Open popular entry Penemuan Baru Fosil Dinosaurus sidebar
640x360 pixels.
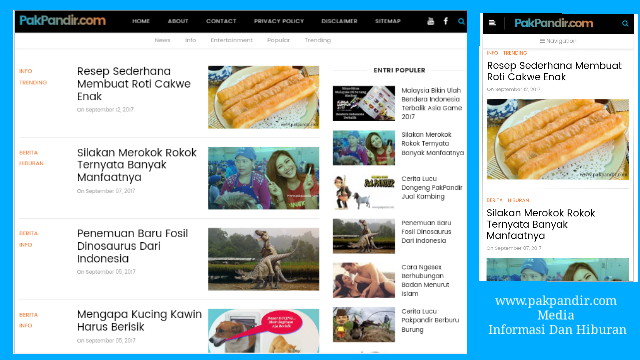coord(426,232)
